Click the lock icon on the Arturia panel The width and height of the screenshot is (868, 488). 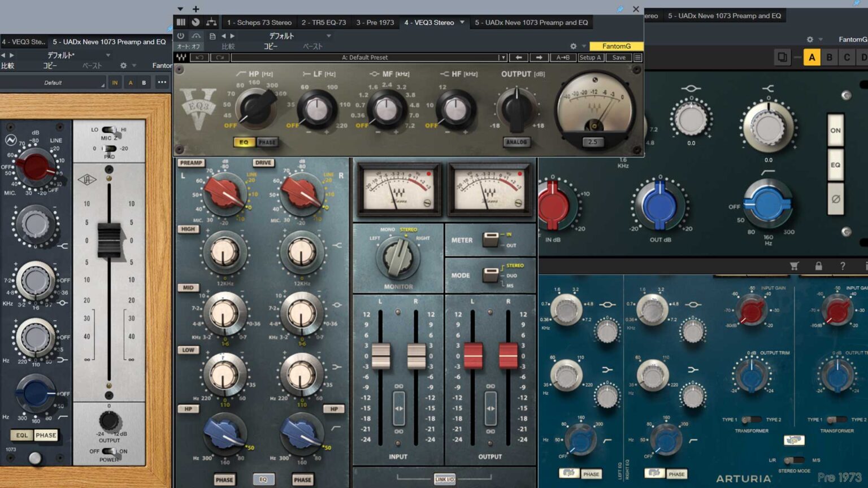818,265
